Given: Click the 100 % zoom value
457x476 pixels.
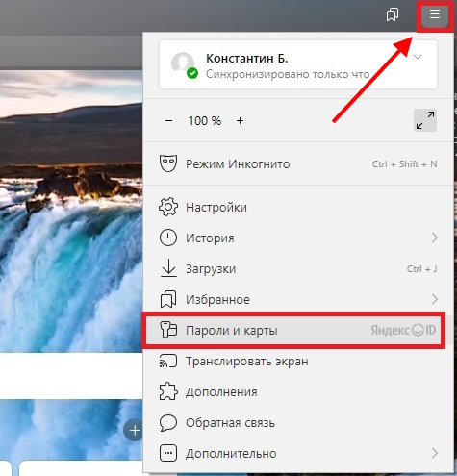Looking at the screenshot, I should pos(205,121).
